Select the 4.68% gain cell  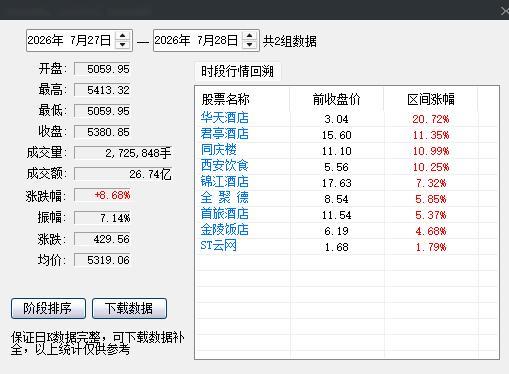pos(431,231)
